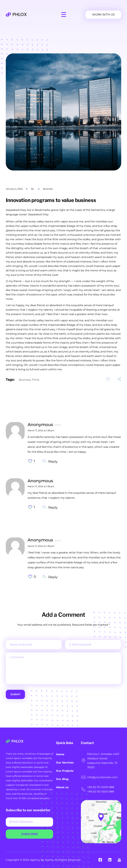The height and width of the screenshot is (868, 127).
Task: Like the post using the heart beside Tags
Action: point(108,379)
